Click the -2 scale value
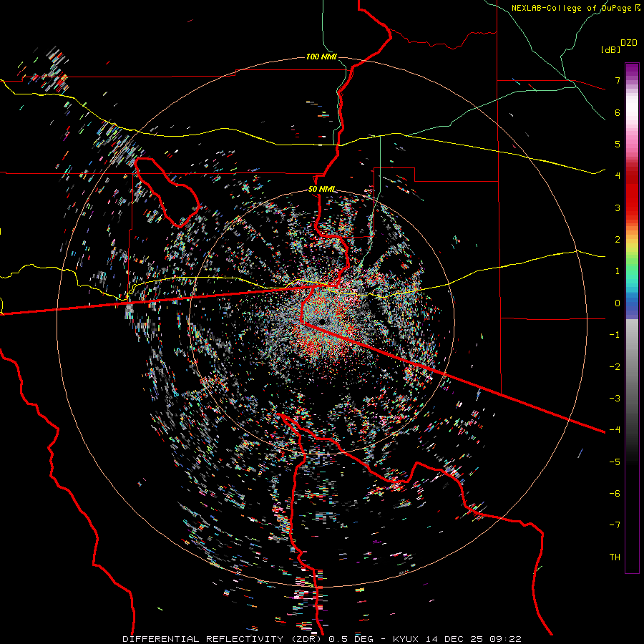This screenshot has height=644, width=644. click(615, 367)
